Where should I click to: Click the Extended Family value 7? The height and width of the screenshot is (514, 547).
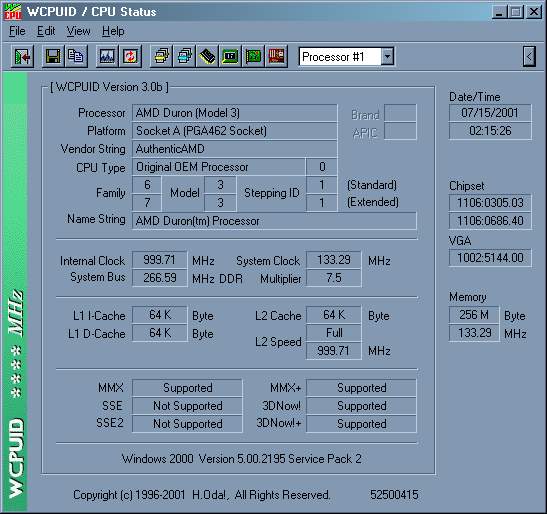pos(147,203)
